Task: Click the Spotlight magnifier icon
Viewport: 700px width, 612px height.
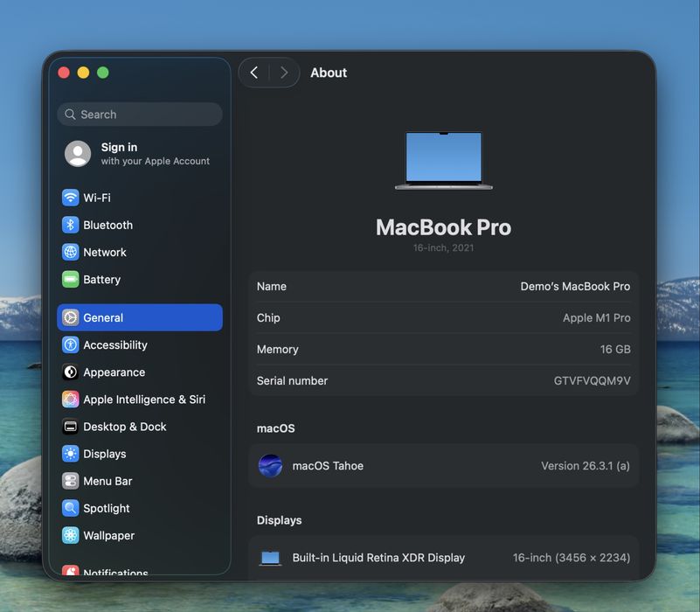Action: tap(70, 508)
